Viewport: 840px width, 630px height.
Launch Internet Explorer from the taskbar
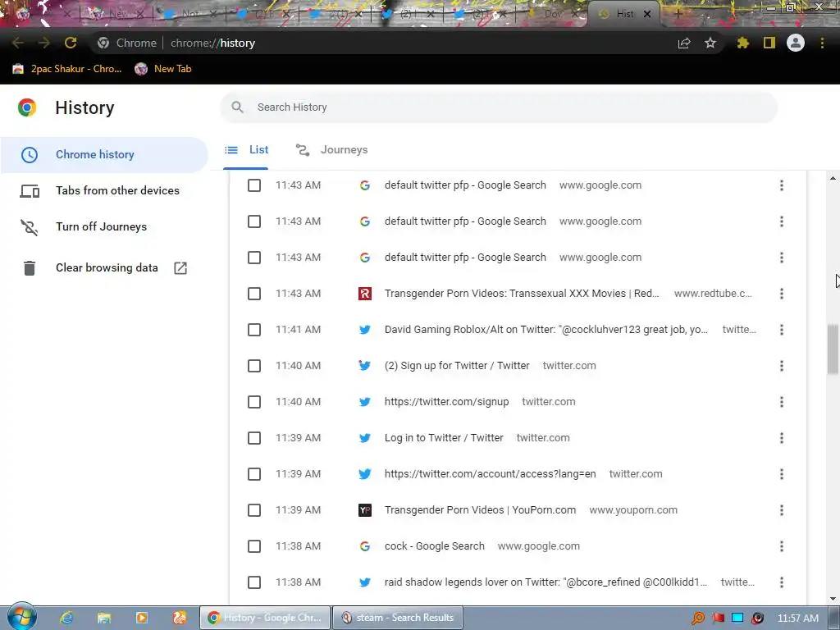point(66,618)
